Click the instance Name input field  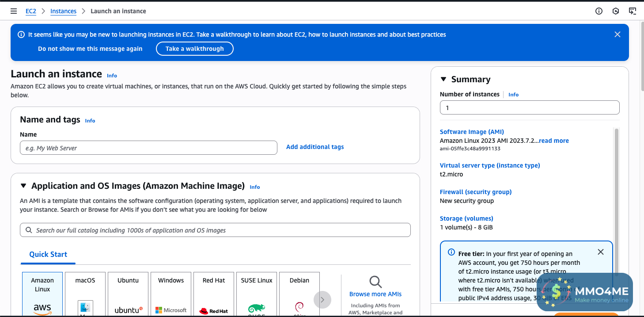[148, 148]
